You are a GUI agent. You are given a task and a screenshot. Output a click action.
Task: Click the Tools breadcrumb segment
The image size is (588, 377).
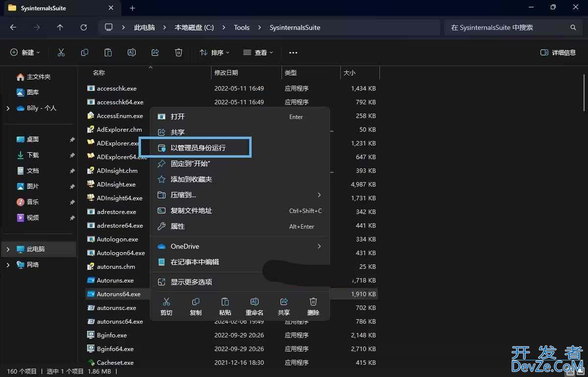(241, 27)
